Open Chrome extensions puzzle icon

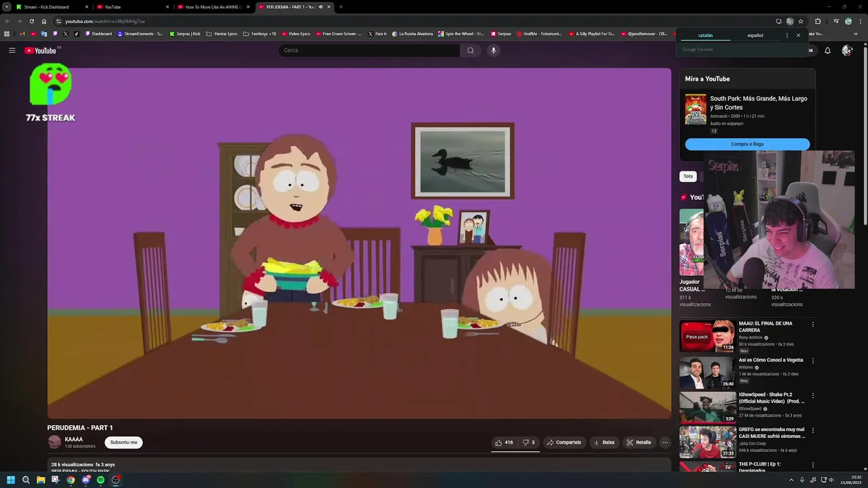(818, 21)
